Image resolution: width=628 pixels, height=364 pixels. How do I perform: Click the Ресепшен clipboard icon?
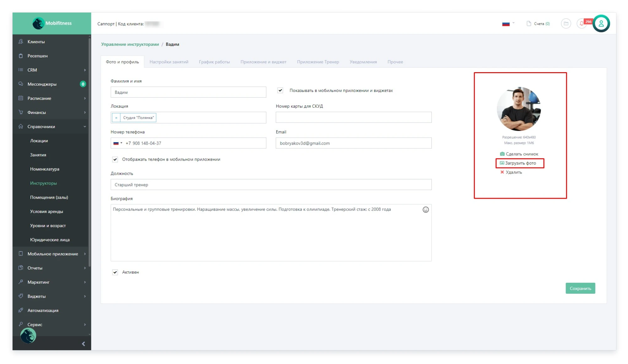pos(21,56)
